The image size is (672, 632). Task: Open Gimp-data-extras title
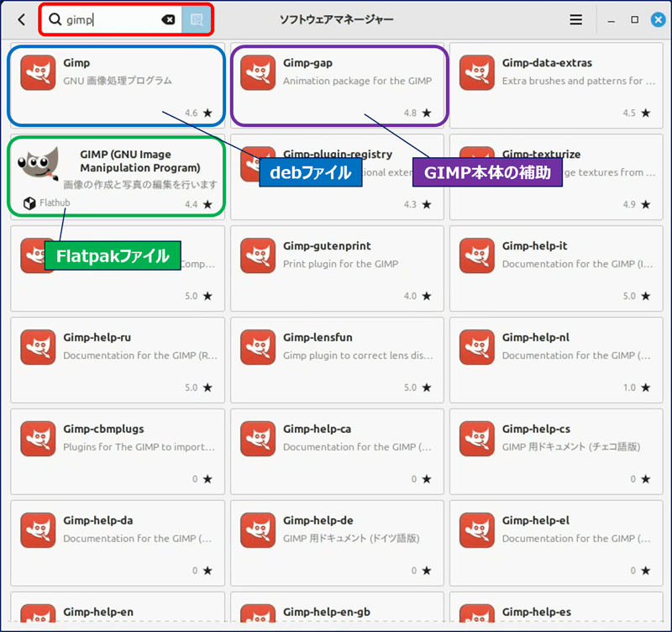[x=547, y=63]
